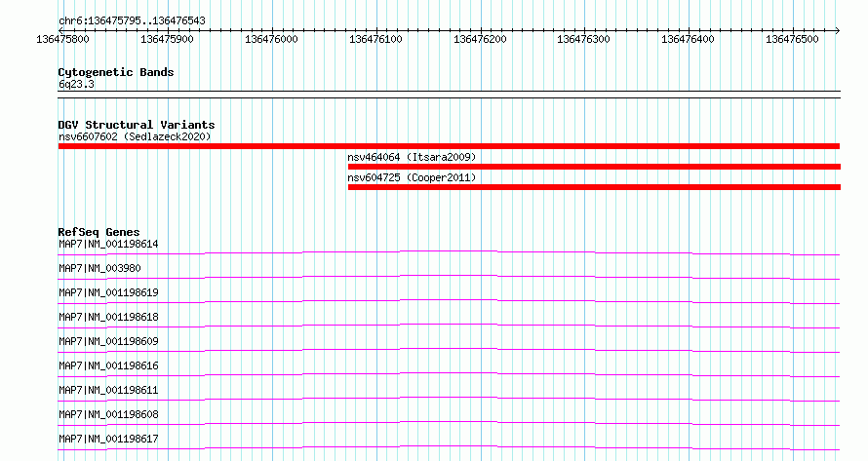Click the right arrowhead of the ruler
This screenshot has height=461, width=868.
(838, 30)
